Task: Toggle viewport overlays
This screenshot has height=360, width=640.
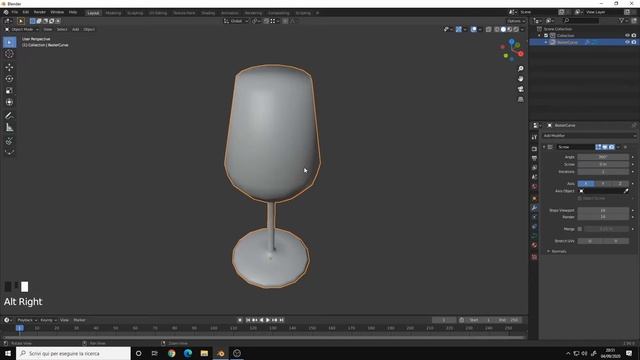Action: click(x=473, y=29)
